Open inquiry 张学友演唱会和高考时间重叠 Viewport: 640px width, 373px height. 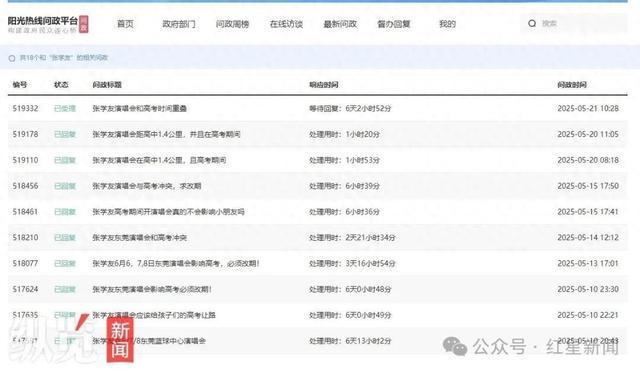tap(140, 109)
